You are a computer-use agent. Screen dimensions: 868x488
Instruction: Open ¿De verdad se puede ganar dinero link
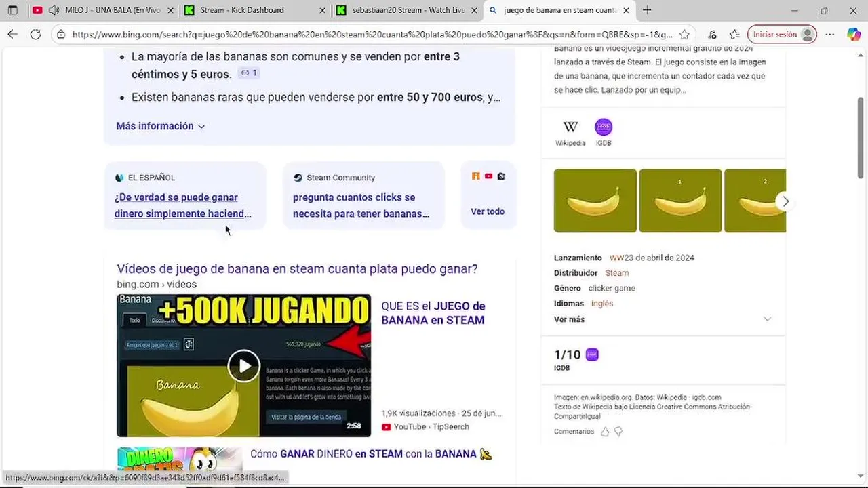pos(182,205)
